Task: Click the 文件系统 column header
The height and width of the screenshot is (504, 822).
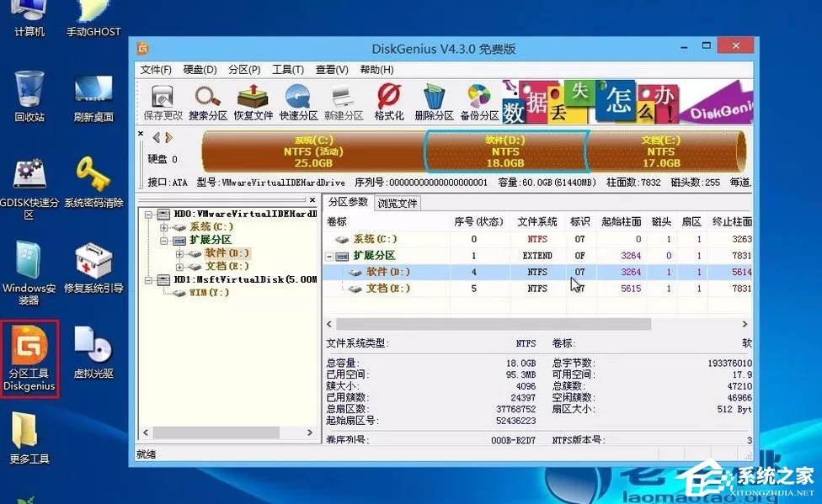Action: click(537, 221)
